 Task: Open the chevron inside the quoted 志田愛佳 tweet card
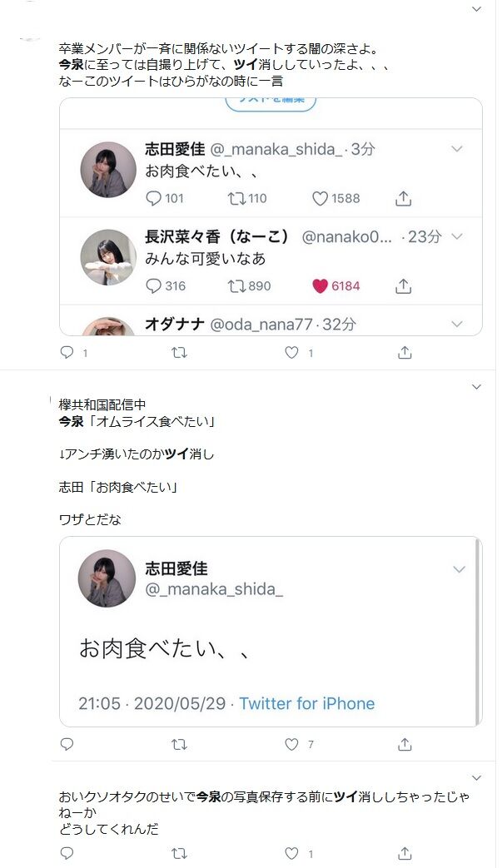click(x=459, y=569)
